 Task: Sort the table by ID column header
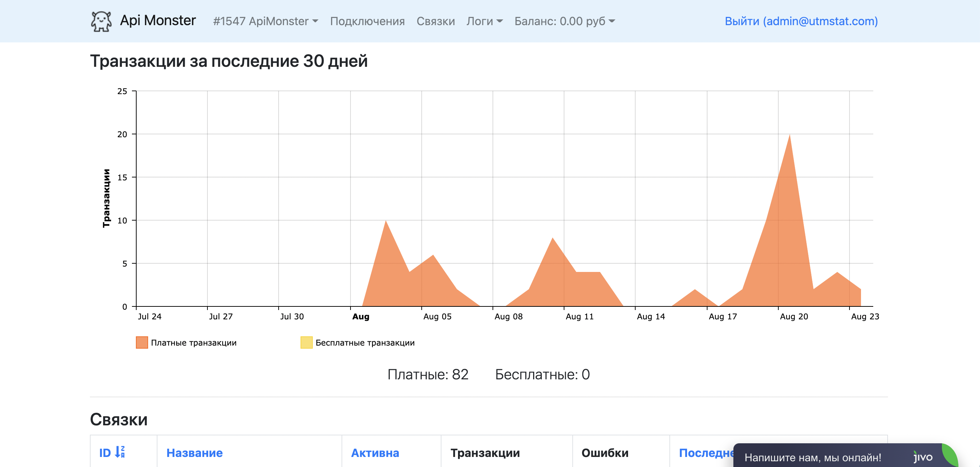click(x=105, y=453)
